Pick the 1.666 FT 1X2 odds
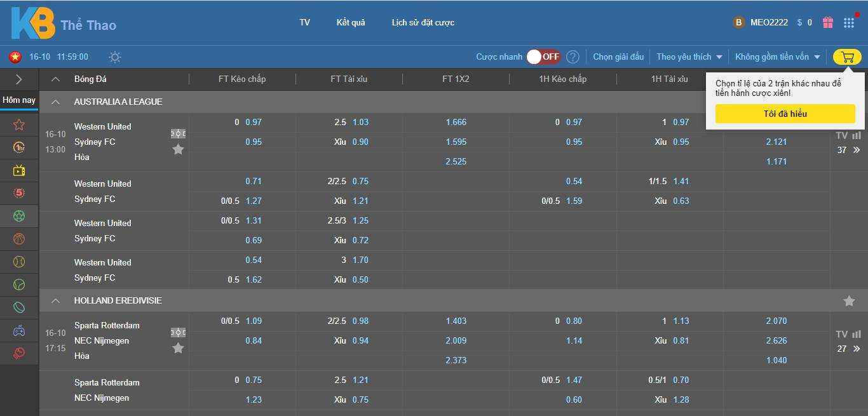Image resolution: width=868 pixels, height=416 pixels. (456, 123)
